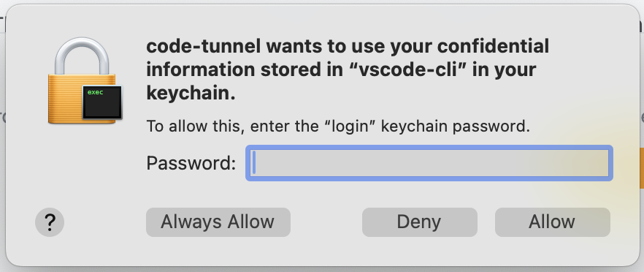Click the "To allow this" instruction line

(338, 126)
